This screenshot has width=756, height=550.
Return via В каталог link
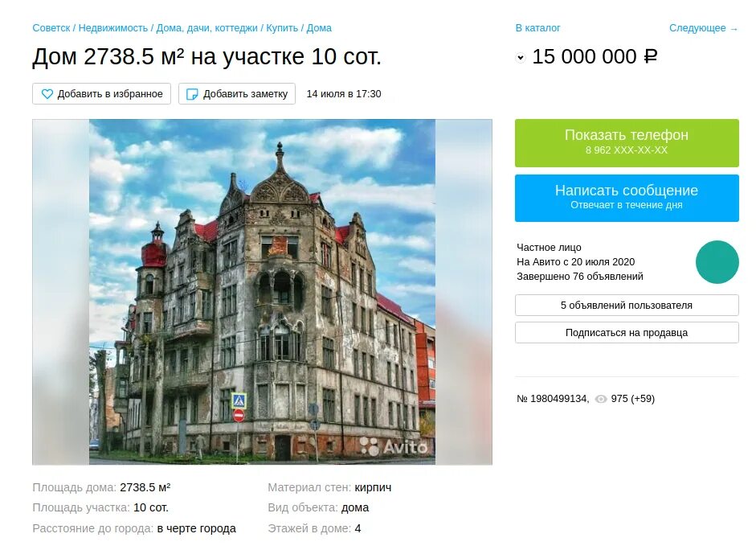538,28
